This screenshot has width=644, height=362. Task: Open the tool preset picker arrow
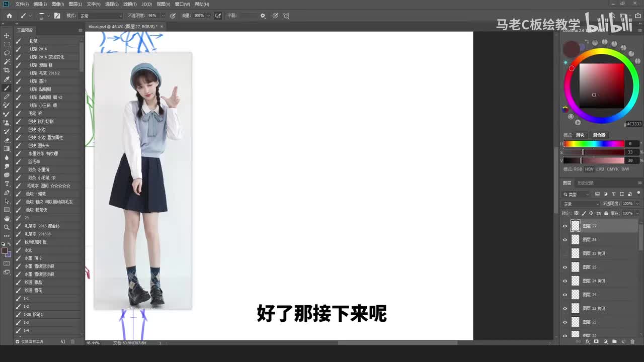tap(30, 16)
